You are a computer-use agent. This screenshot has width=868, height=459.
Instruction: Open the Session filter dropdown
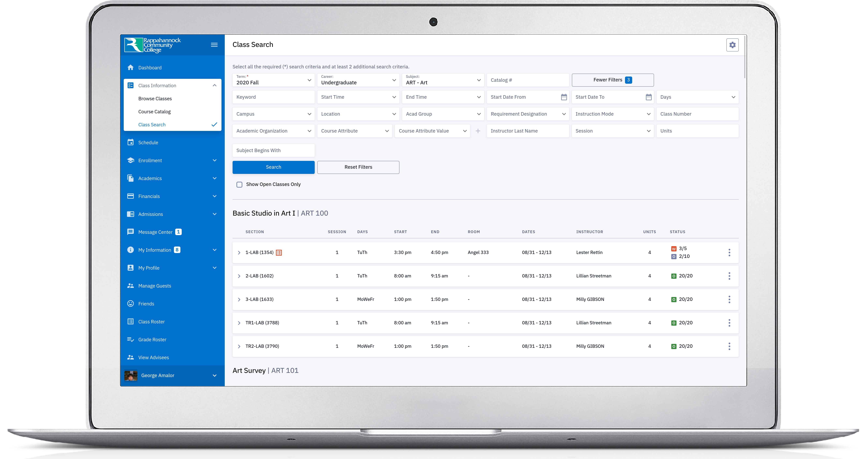point(613,131)
